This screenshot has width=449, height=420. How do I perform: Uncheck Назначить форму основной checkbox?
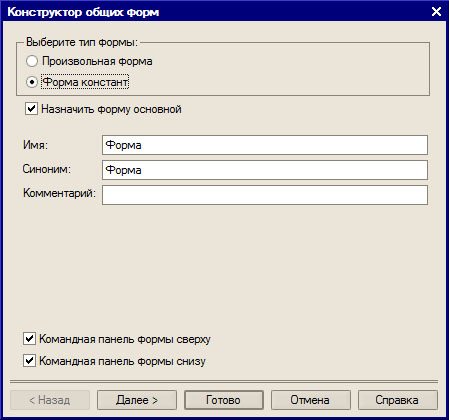(x=31, y=109)
